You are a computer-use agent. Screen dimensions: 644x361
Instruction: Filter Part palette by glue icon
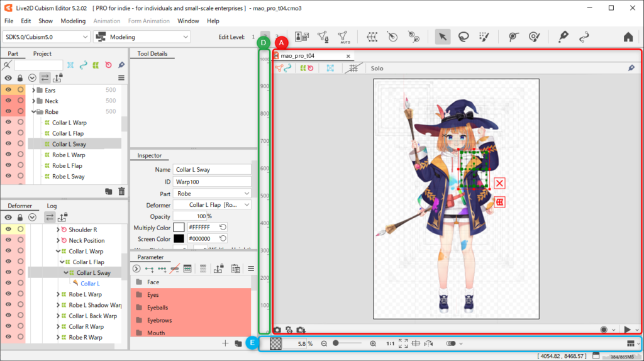pyautogui.click(x=121, y=65)
